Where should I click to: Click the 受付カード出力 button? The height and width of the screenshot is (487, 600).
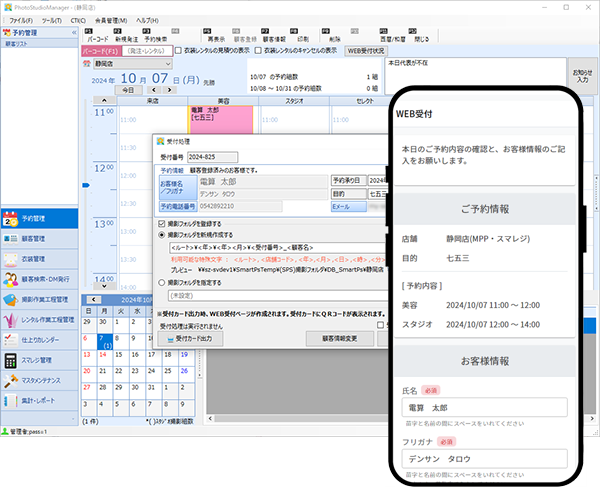point(192,338)
